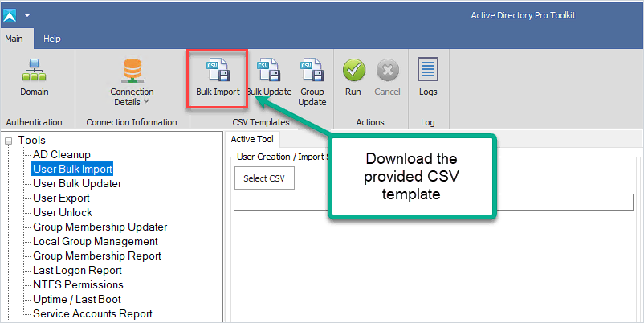Screen dimensions: 644x323
Task: Select User Bulk Import tool
Action: click(x=72, y=169)
